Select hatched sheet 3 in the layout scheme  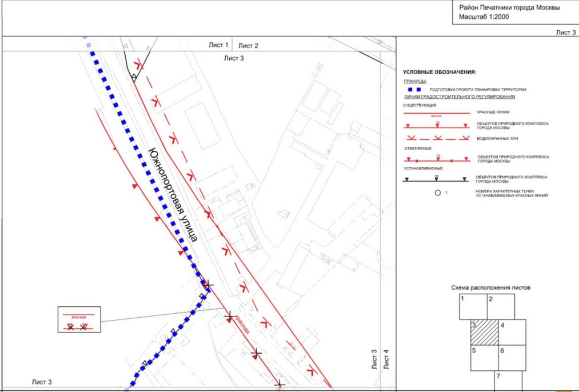coord(485,332)
